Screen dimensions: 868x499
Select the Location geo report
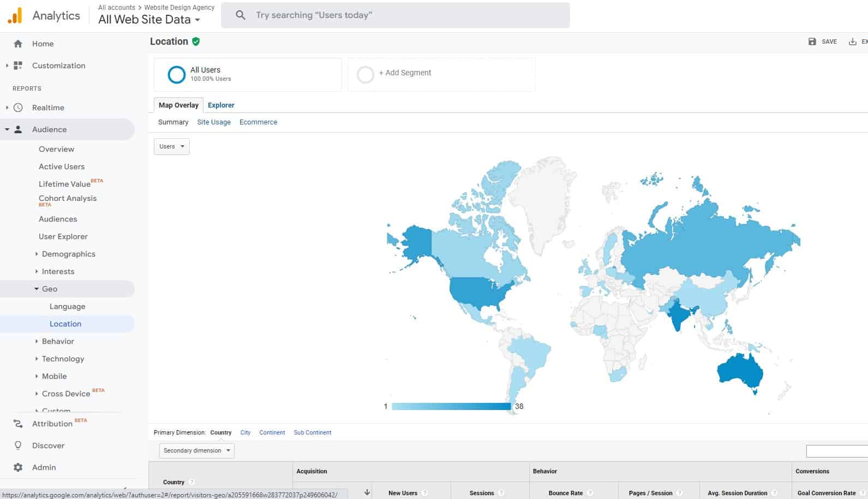click(65, 324)
